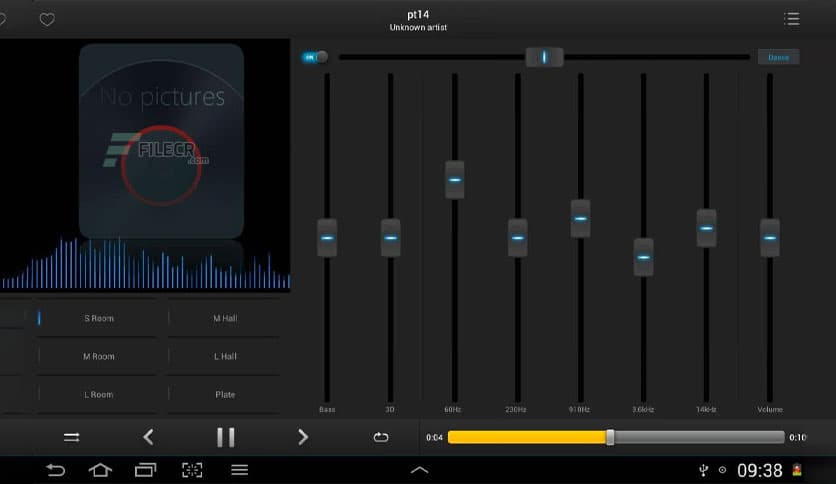
Task: Click the Bass slider handle
Action: tap(327, 238)
